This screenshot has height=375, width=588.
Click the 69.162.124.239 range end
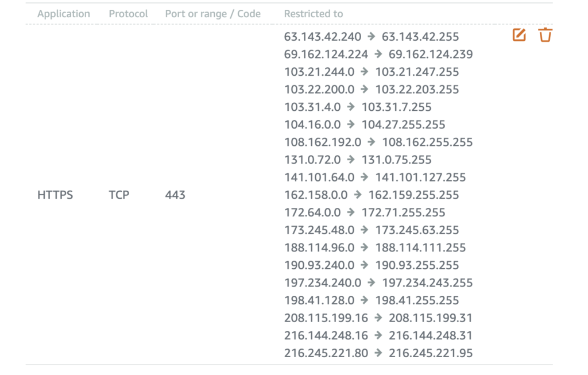point(431,55)
